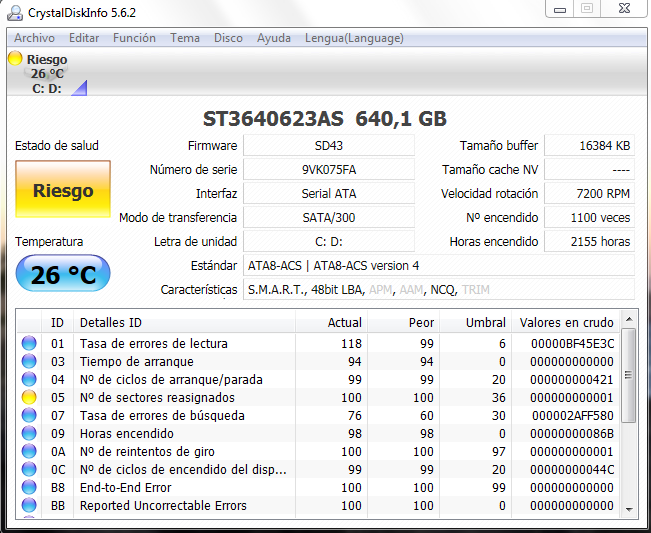Click the blue triangle disk selector marker
The image size is (651, 533).
[x=80, y=88]
